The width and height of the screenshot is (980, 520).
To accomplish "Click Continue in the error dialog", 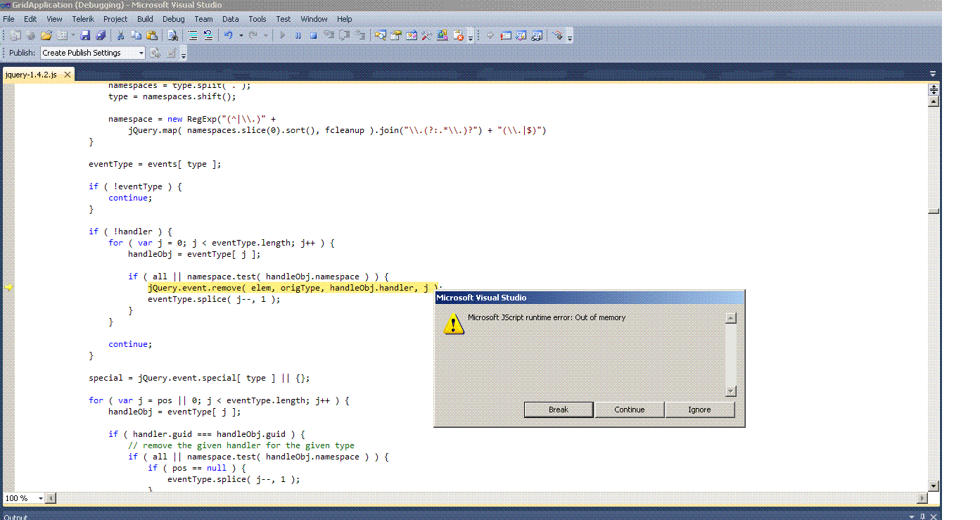I will [630, 410].
